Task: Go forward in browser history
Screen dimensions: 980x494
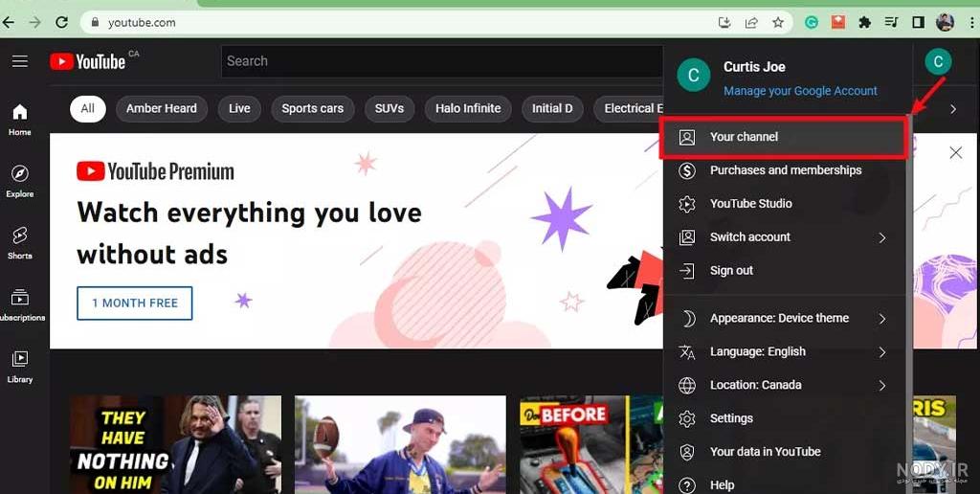Action: click(x=35, y=23)
